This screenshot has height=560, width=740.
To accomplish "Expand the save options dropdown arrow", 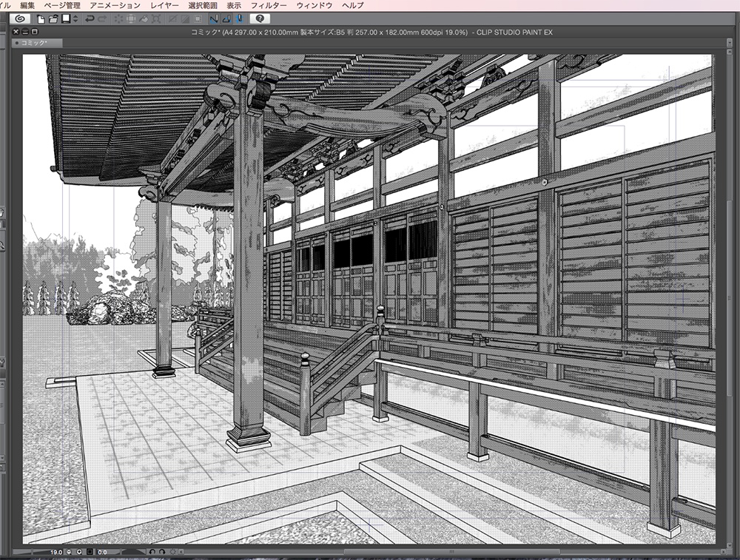I will (x=75, y=21).
